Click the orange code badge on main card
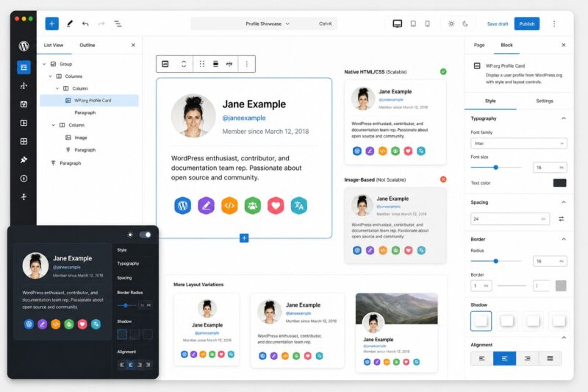588x392 pixels. [x=229, y=206]
